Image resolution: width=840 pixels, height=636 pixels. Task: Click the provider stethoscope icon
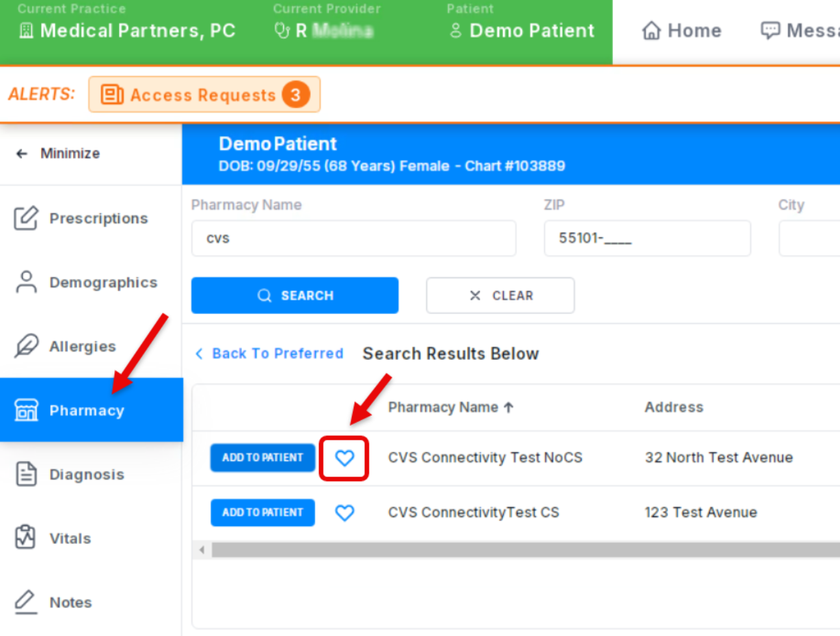point(282,31)
